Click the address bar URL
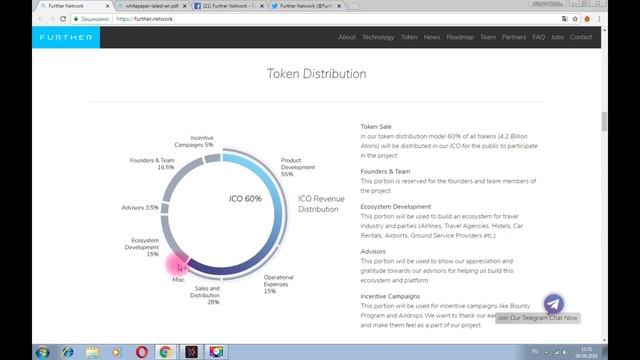This screenshot has height=360, width=640. 144,19
